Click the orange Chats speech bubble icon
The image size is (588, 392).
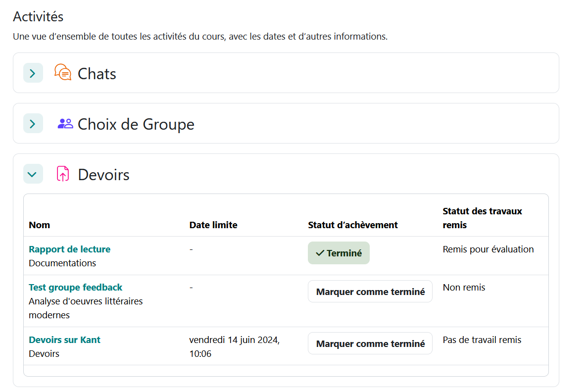coord(63,73)
